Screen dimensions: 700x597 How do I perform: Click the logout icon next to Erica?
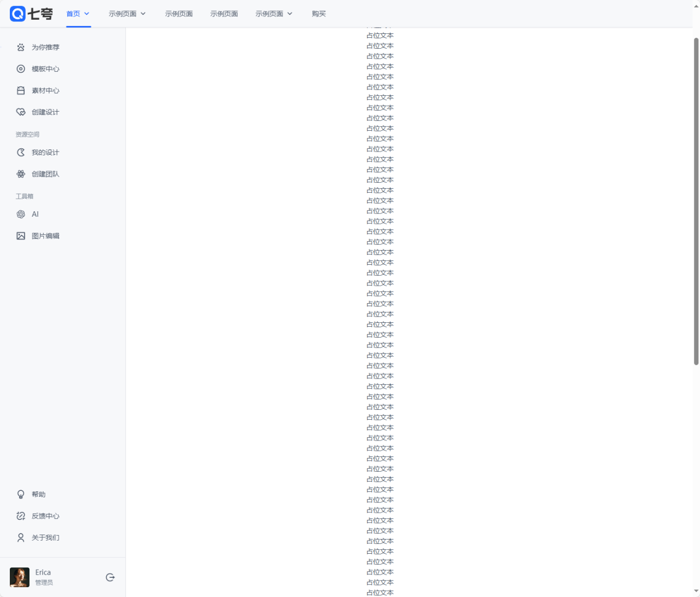click(110, 577)
